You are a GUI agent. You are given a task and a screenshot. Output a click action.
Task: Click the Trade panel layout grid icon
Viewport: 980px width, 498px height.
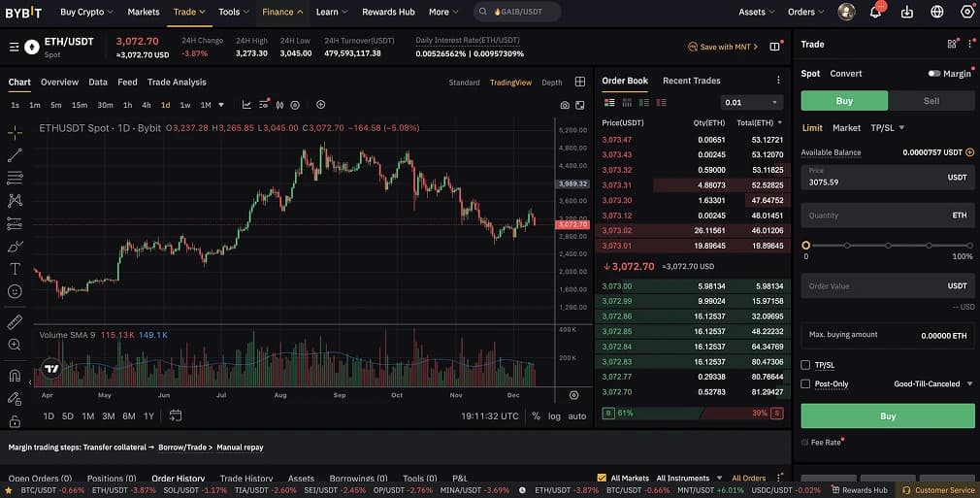(x=952, y=44)
